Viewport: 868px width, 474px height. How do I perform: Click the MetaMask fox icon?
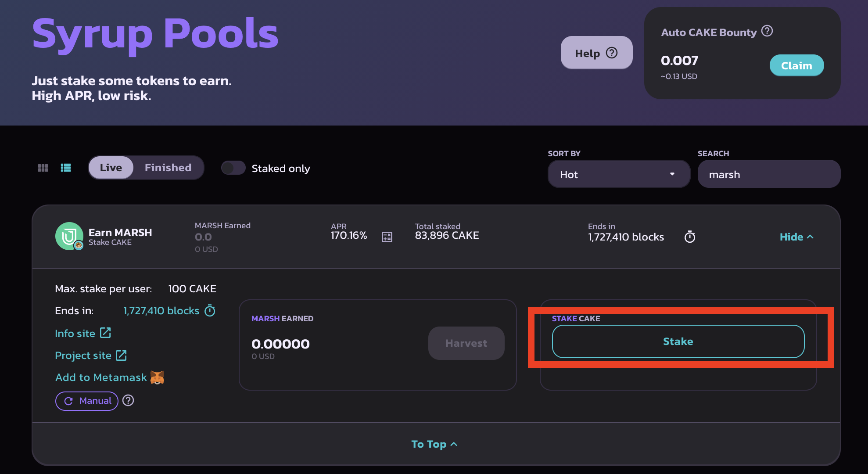coord(157,377)
